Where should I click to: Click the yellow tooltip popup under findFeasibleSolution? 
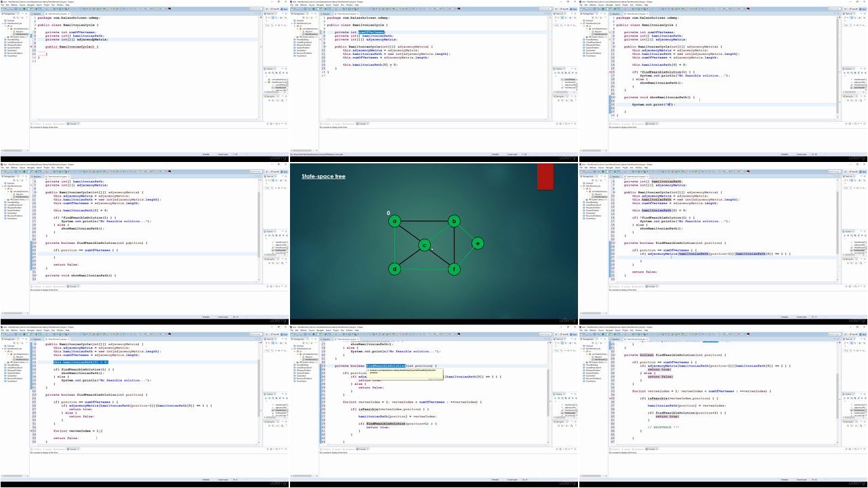[405, 373]
